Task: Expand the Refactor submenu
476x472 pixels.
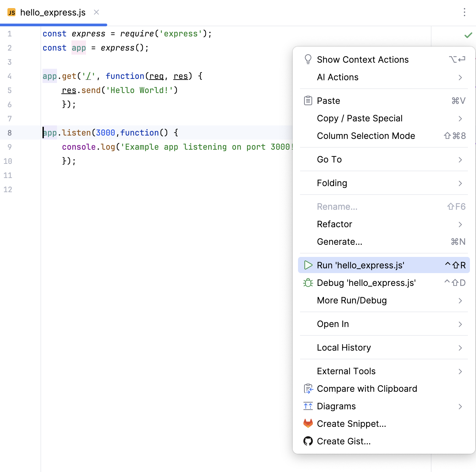Action: click(x=384, y=224)
